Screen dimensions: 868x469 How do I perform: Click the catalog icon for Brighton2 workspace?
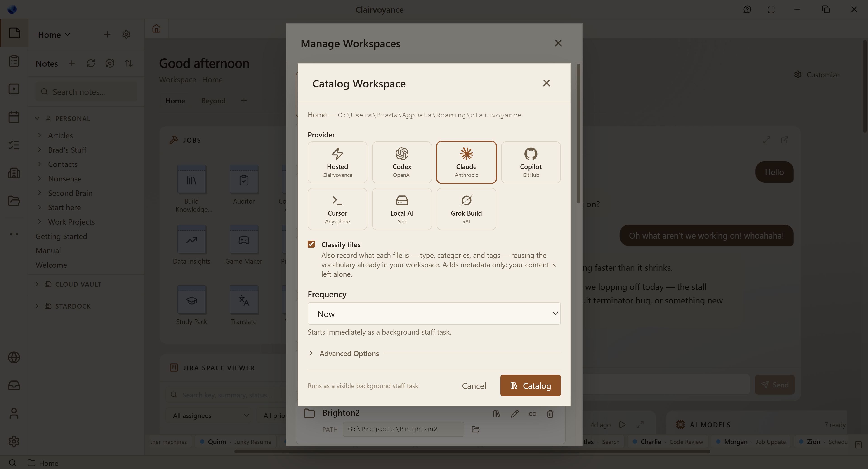(x=497, y=414)
